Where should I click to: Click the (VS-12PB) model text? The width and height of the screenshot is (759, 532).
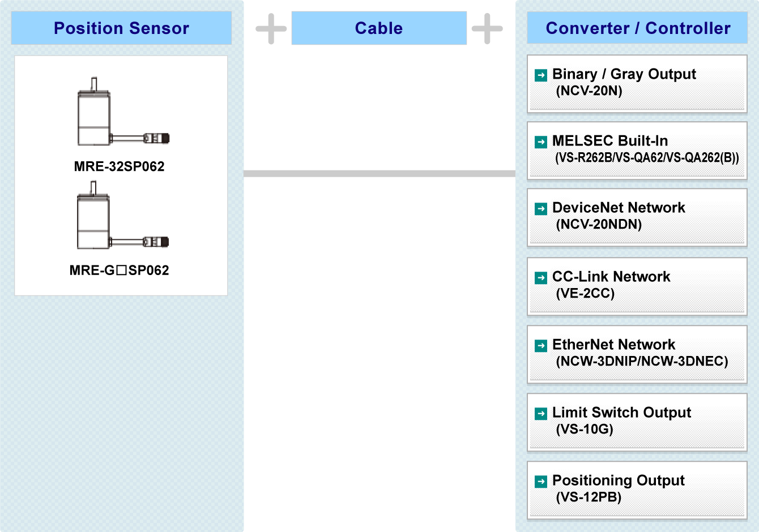coord(589,497)
